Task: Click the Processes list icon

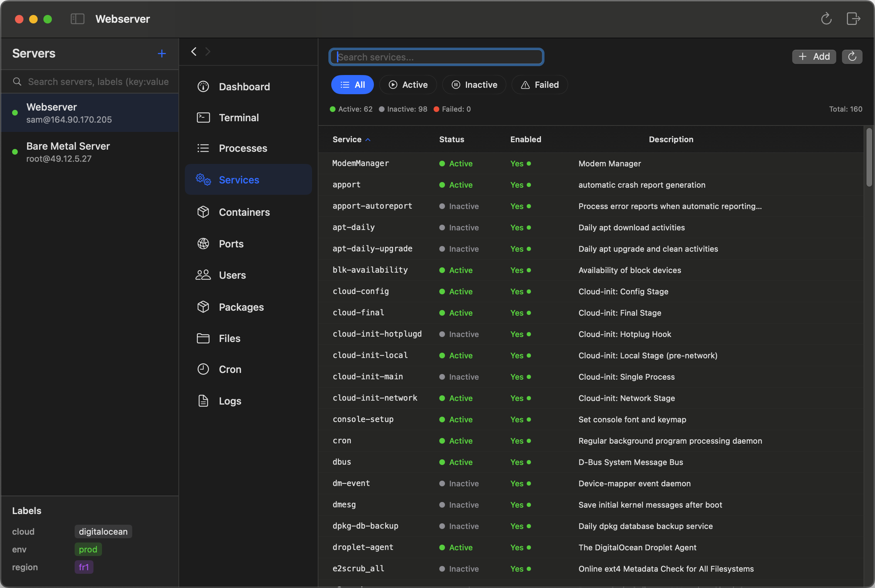Action: [203, 148]
